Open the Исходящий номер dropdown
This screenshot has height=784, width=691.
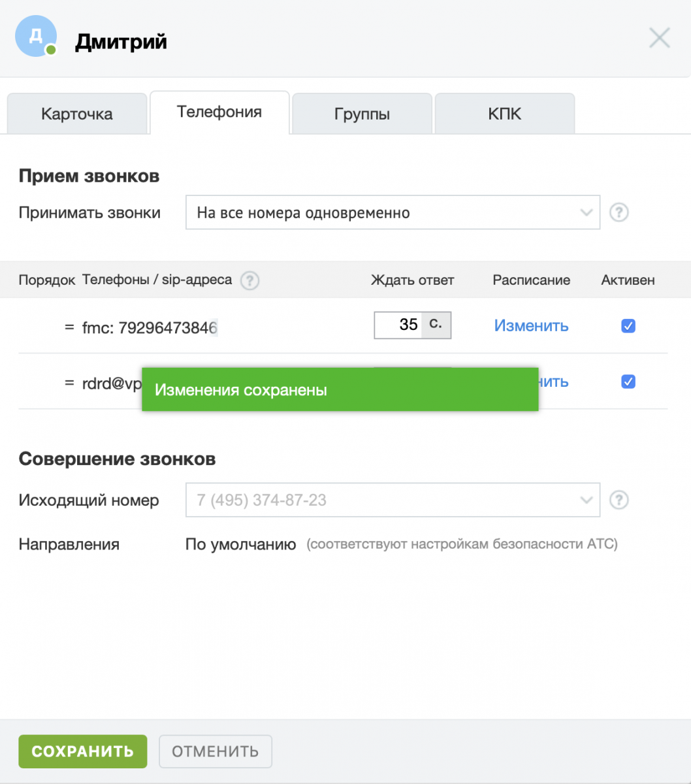point(392,500)
